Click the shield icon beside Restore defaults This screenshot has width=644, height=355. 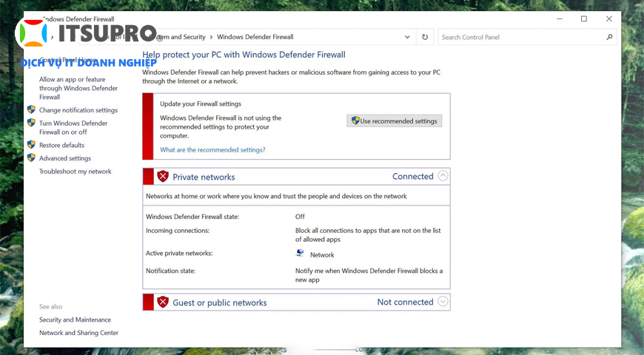pos(31,144)
